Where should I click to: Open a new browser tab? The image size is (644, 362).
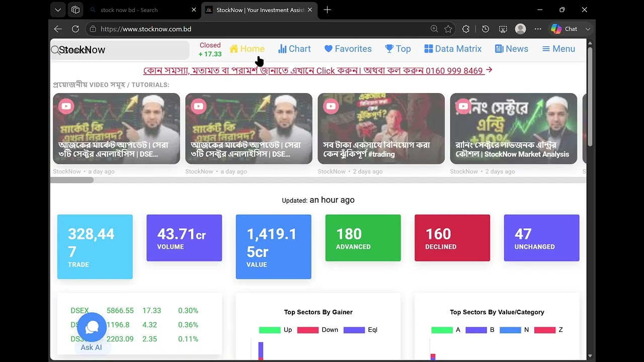(x=327, y=10)
